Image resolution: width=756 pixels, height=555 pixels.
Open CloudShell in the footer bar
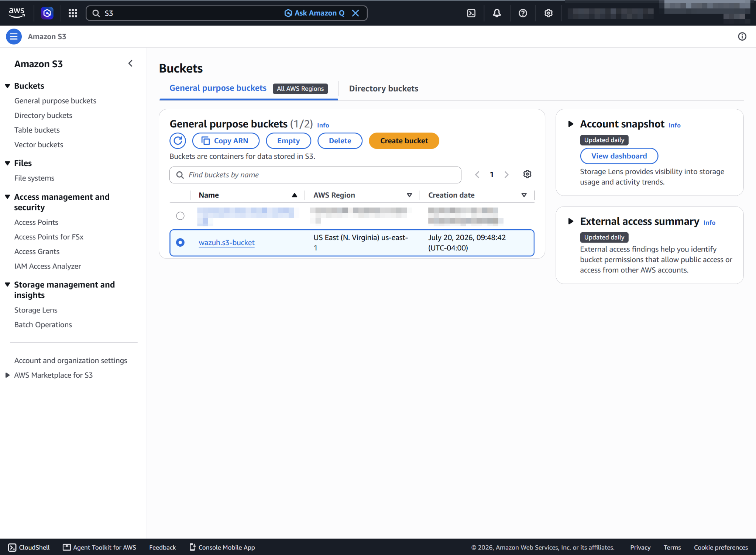pos(29,547)
